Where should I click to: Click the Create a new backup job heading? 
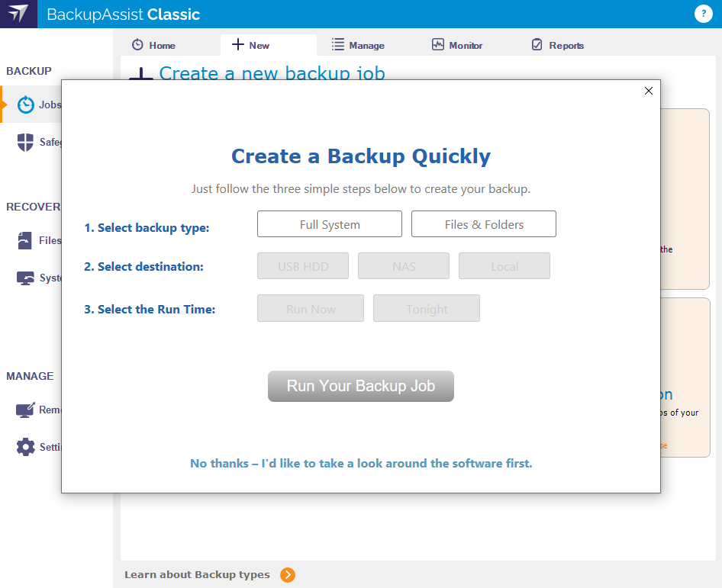pyautogui.click(x=272, y=72)
